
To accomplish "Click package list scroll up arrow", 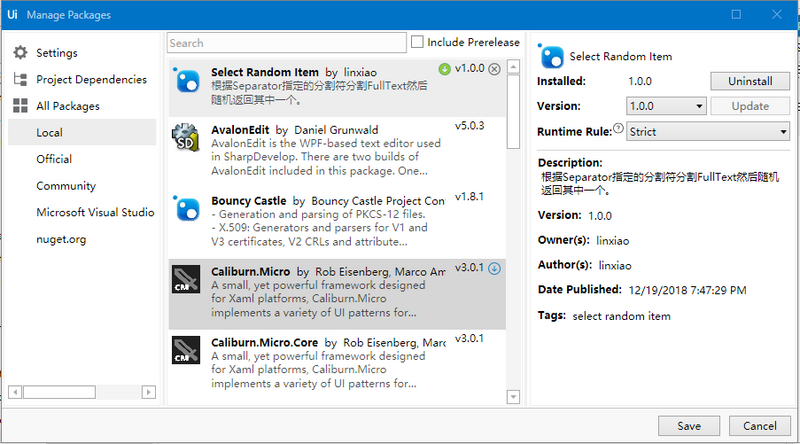I will (514, 67).
